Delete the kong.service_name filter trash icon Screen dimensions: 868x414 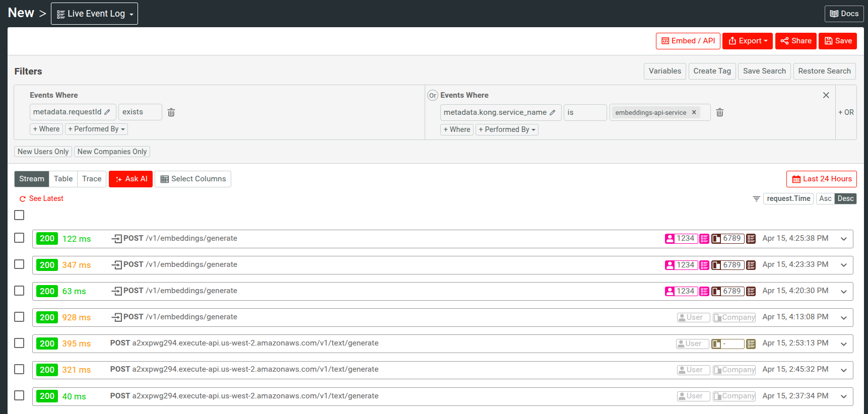pos(720,113)
